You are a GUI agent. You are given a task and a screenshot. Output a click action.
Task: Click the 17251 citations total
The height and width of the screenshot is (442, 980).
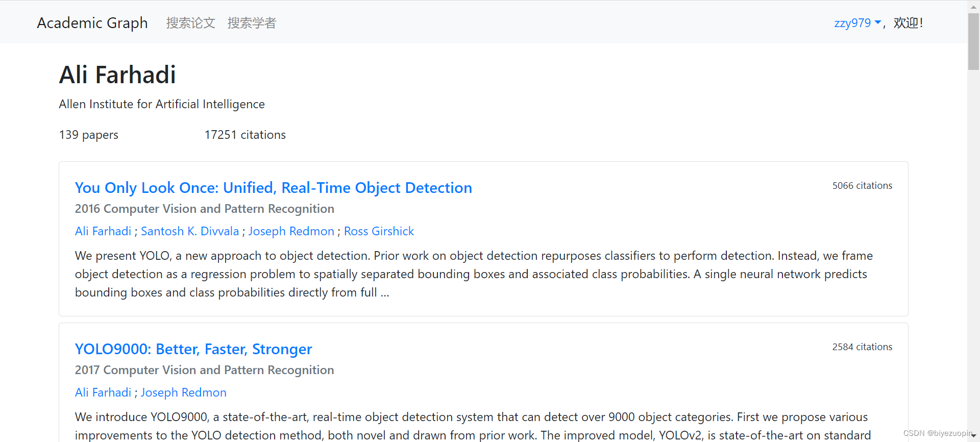click(x=245, y=135)
